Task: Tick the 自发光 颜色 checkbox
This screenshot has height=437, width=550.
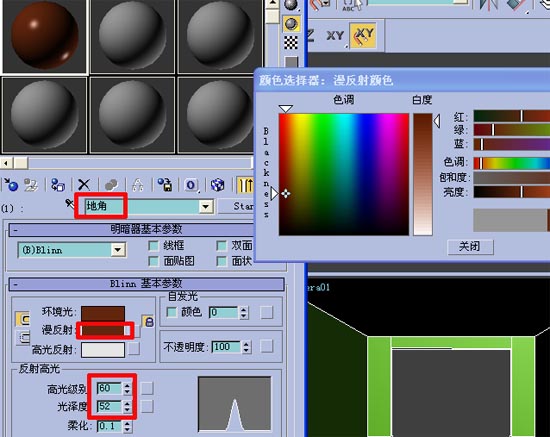Action: 171,312
